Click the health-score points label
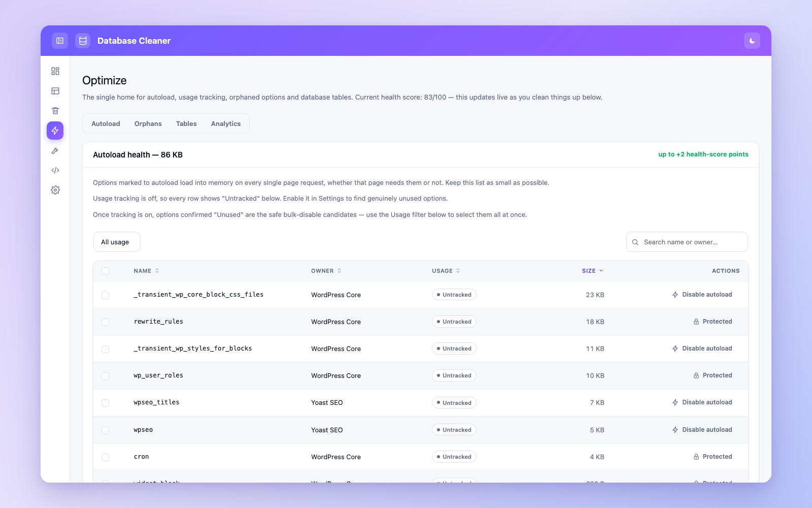The image size is (812, 508). (703, 154)
